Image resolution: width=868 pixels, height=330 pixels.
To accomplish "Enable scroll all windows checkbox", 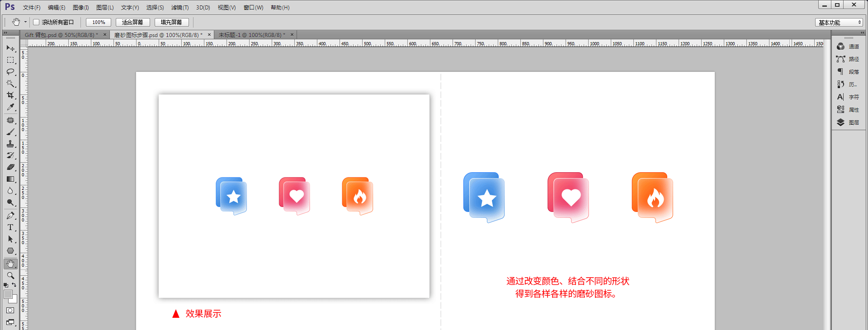I will tap(36, 22).
